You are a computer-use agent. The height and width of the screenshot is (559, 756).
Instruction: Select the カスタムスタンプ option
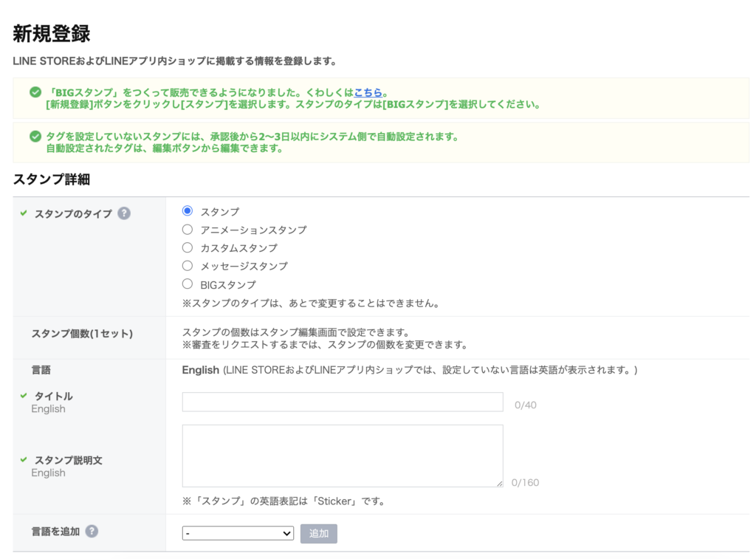click(187, 247)
